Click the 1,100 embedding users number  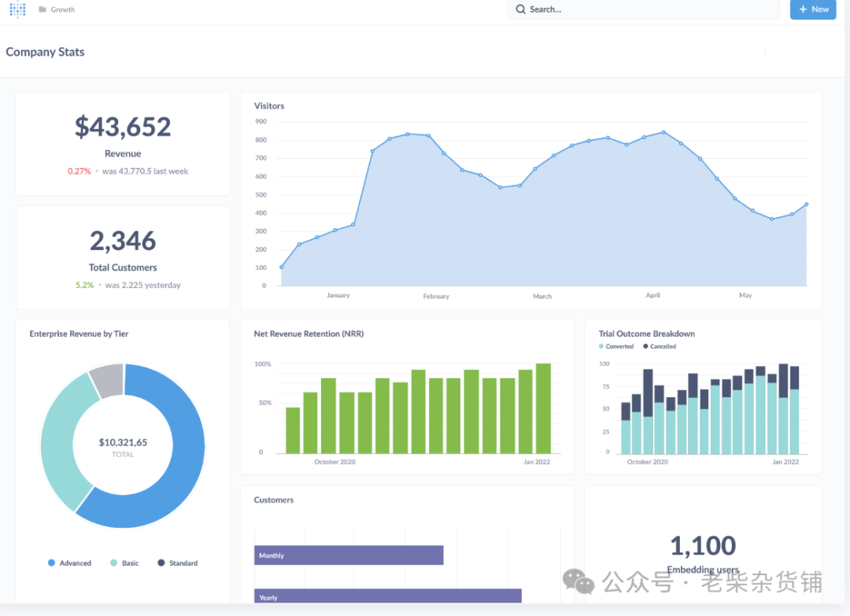703,545
